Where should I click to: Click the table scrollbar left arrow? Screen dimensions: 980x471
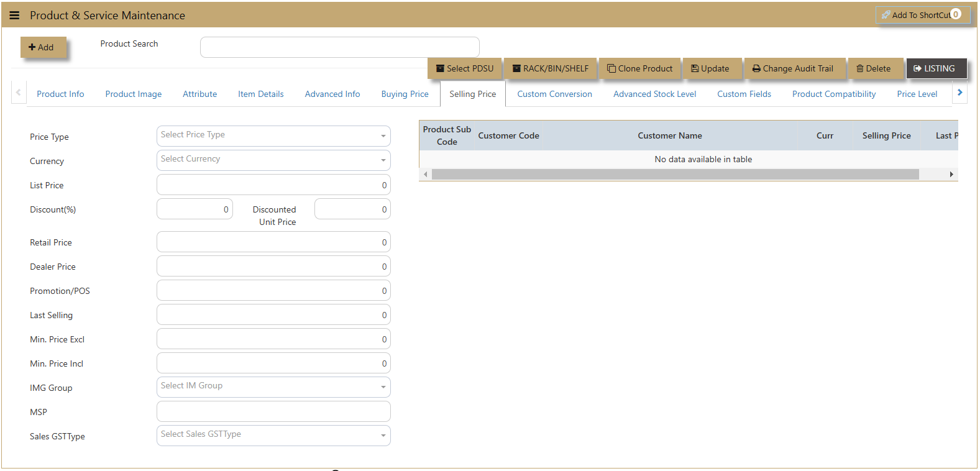[x=426, y=174]
